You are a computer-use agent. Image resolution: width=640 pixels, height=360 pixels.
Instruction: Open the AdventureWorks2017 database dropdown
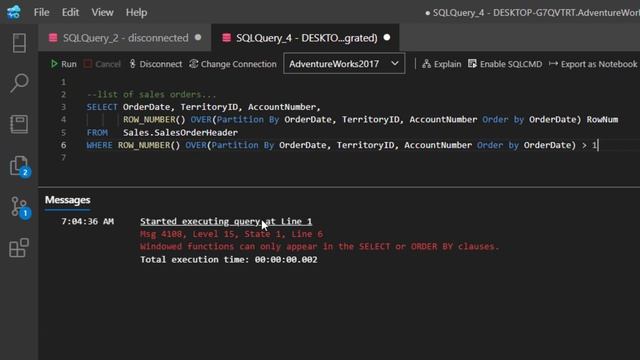344,64
